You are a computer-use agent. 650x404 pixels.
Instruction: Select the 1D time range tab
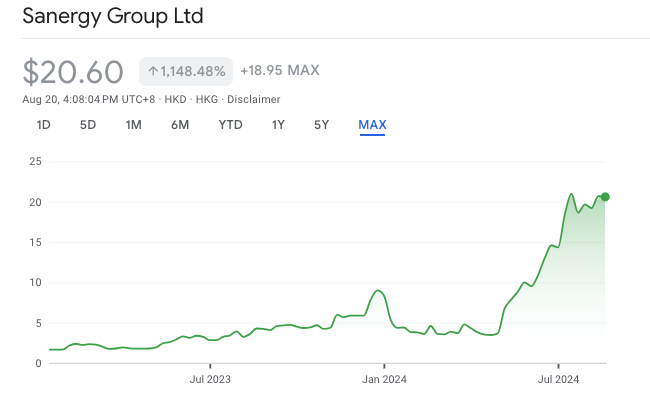[x=44, y=125]
